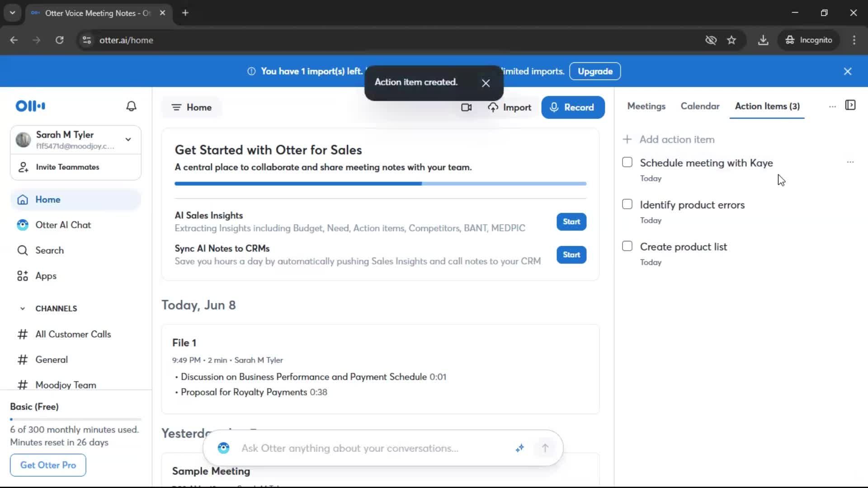Click the Home house icon in sidebar
The width and height of the screenshot is (868, 488).
pos(23,200)
